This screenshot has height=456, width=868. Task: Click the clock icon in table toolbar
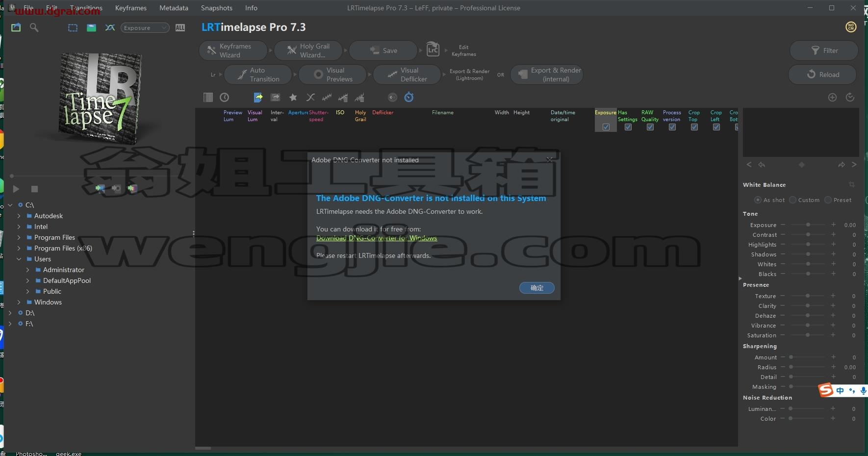coord(225,98)
